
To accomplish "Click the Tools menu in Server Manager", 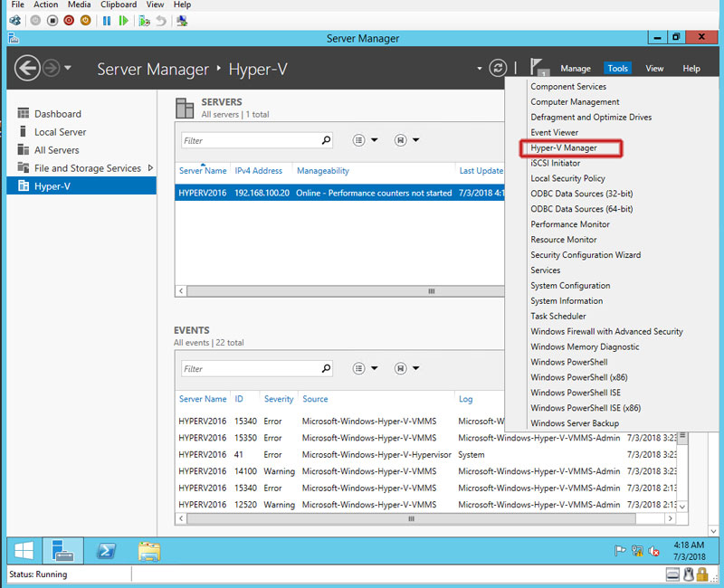I will coord(617,69).
